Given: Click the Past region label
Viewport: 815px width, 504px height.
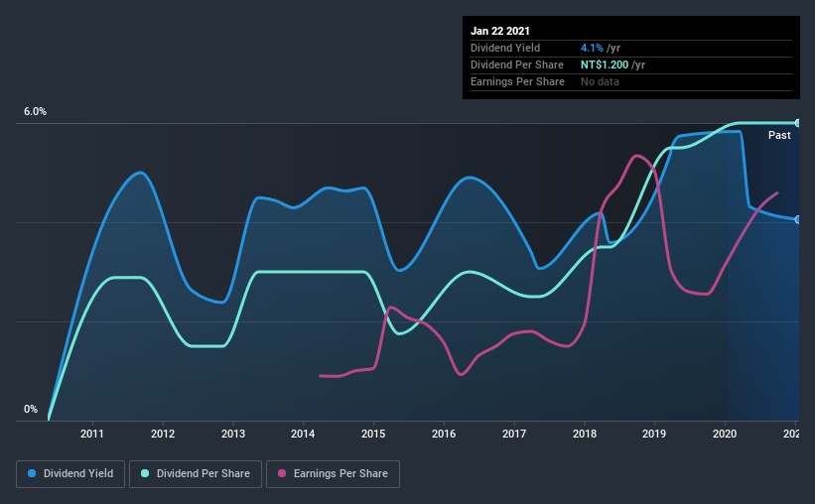Looking at the screenshot, I should [x=779, y=135].
